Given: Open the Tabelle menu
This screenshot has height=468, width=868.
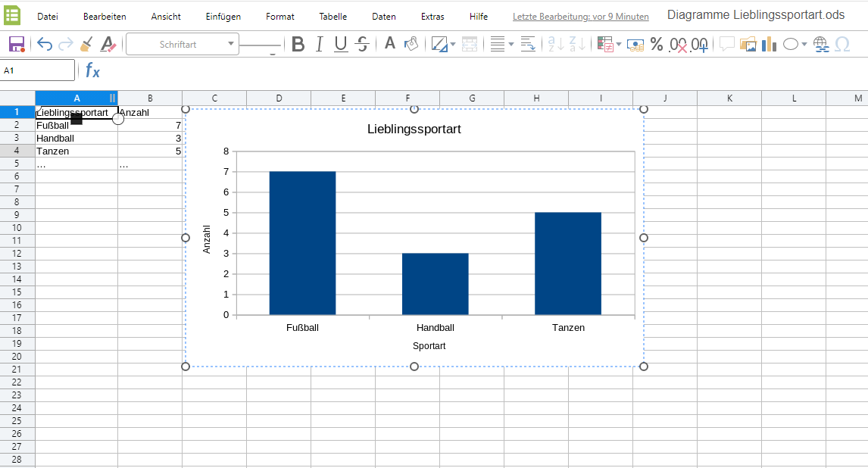Looking at the screenshot, I should click(x=333, y=17).
